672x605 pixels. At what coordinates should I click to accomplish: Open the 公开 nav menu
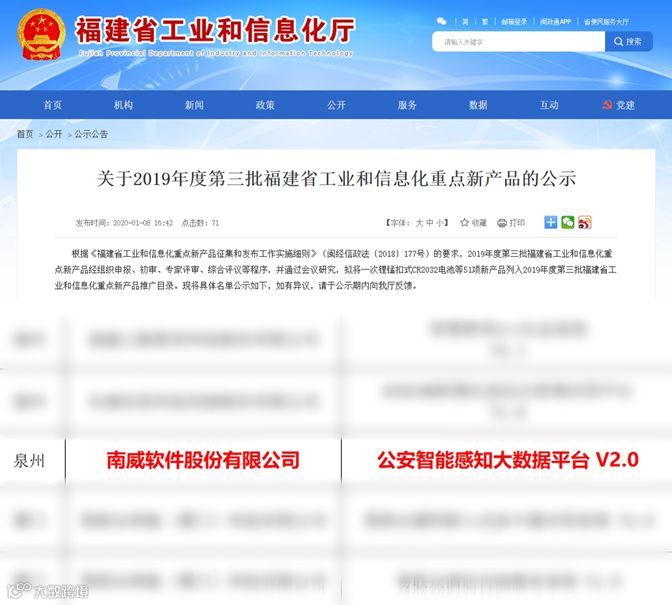click(336, 105)
